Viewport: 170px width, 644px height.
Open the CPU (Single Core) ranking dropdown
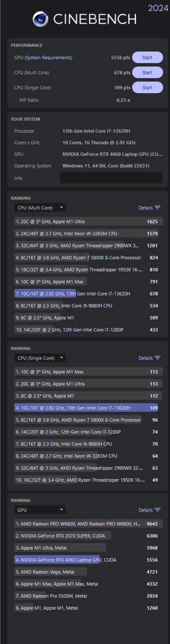pos(40,358)
